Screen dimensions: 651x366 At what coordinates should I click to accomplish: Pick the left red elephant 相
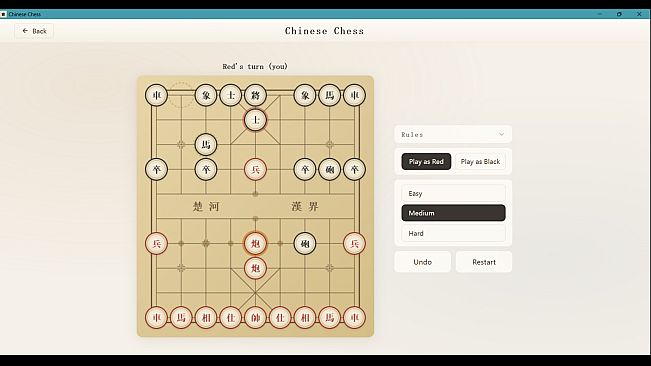(x=206, y=317)
